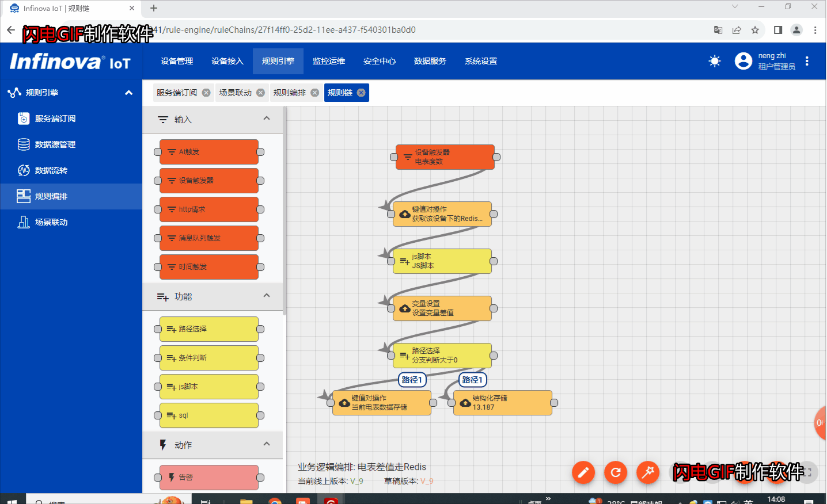Switch to the 规则编排 page tab
This screenshot has width=827, height=504.
coord(290,93)
